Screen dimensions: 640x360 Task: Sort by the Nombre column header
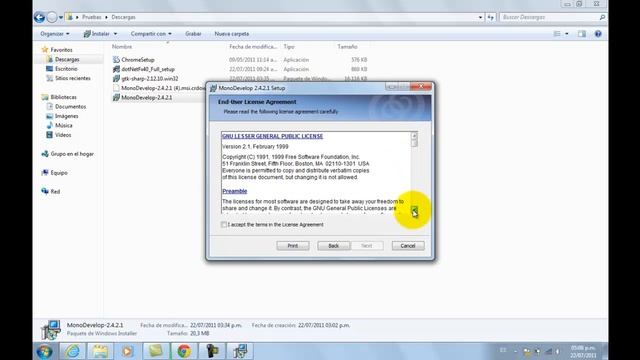(x=122, y=47)
